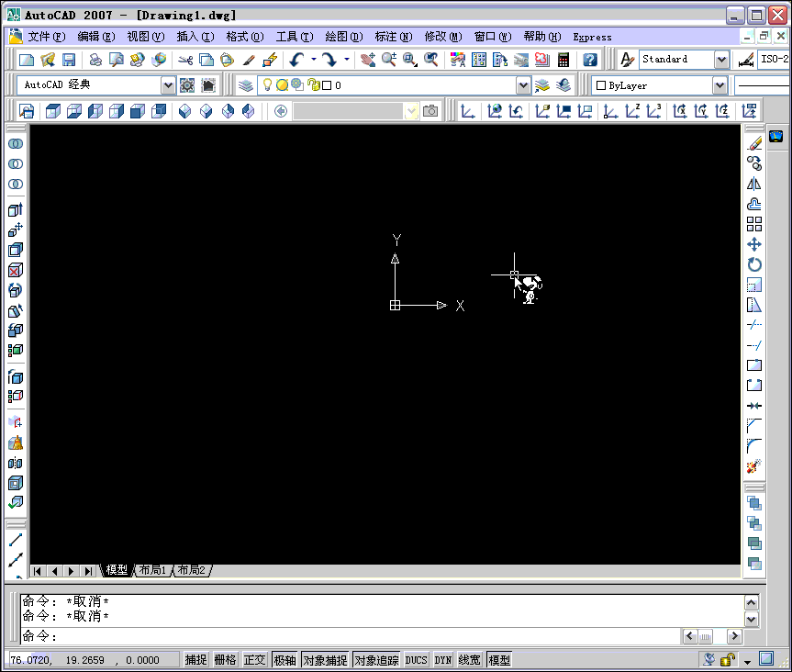Viewport: 792px width, 672px height.
Task: Click the 模型 button in status bar
Action: coord(499,660)
